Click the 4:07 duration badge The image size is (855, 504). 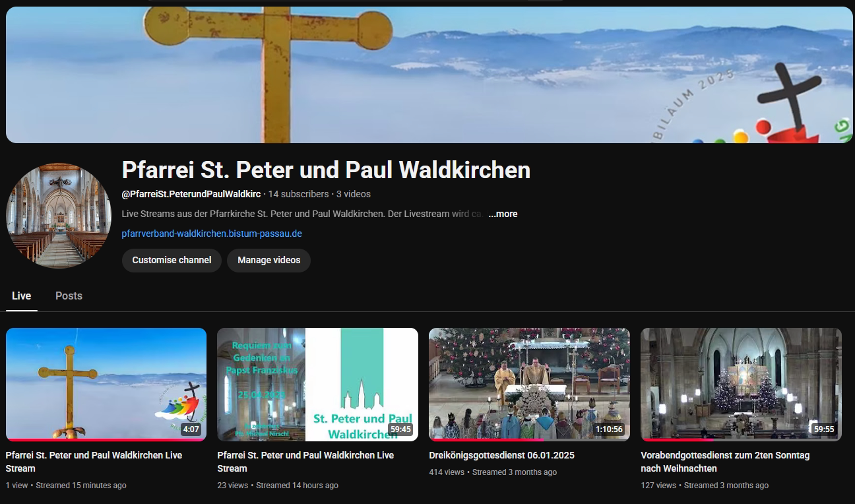tap(191, 429)
